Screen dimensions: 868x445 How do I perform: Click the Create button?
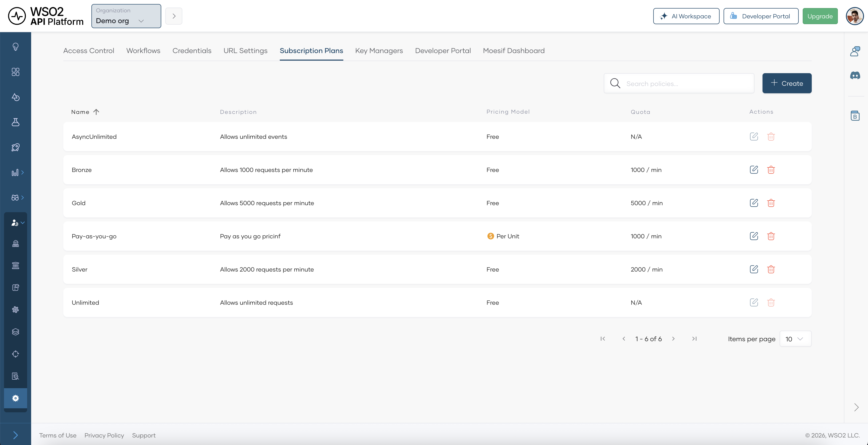coord(787,83)
